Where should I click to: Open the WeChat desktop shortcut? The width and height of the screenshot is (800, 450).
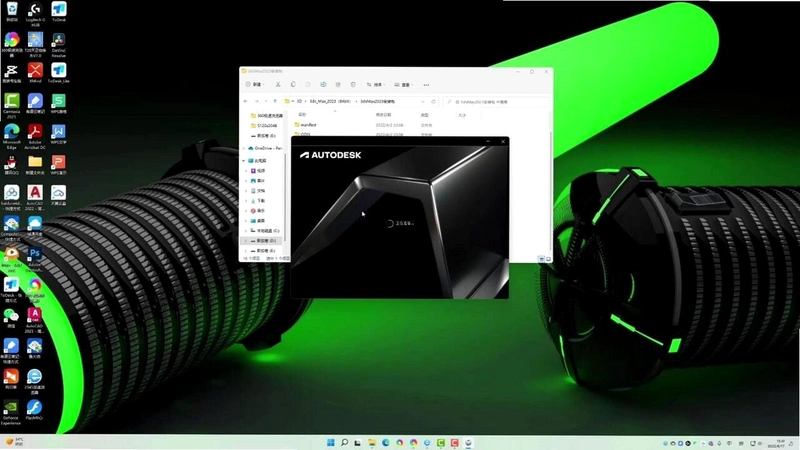pos(11,317)
